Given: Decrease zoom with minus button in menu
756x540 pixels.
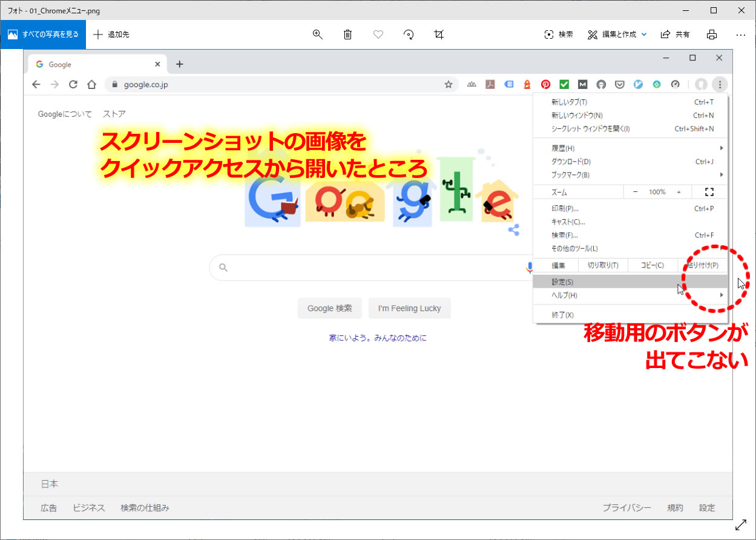Looking at the screenshot, I should (635, 192).
